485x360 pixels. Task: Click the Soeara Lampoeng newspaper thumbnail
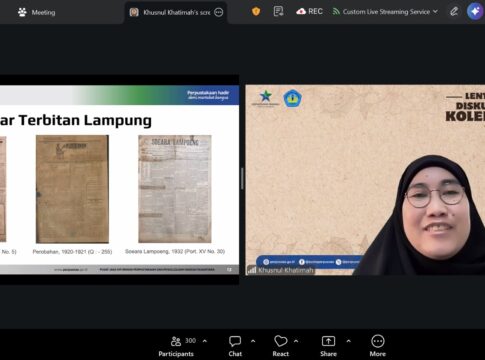pos(175,189)
